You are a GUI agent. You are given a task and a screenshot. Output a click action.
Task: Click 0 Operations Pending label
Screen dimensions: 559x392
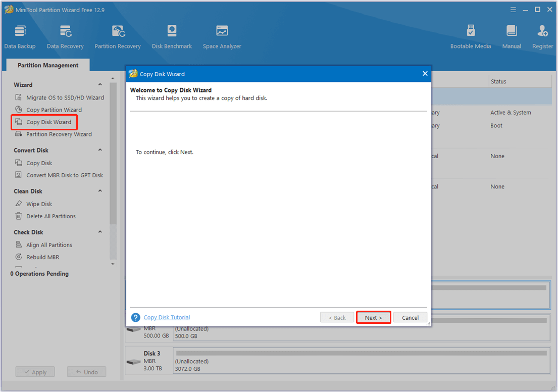click(39, 274)
